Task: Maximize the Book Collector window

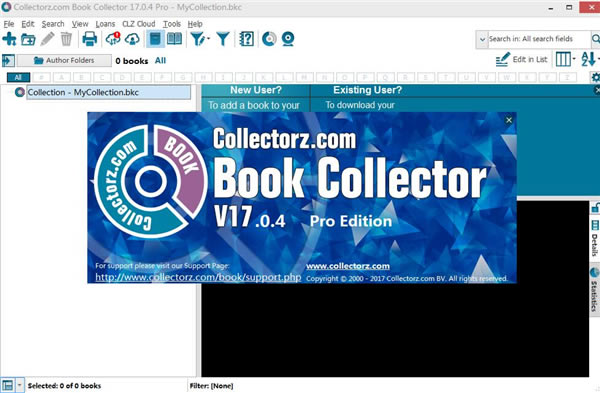Action: [x=569, y=7]
